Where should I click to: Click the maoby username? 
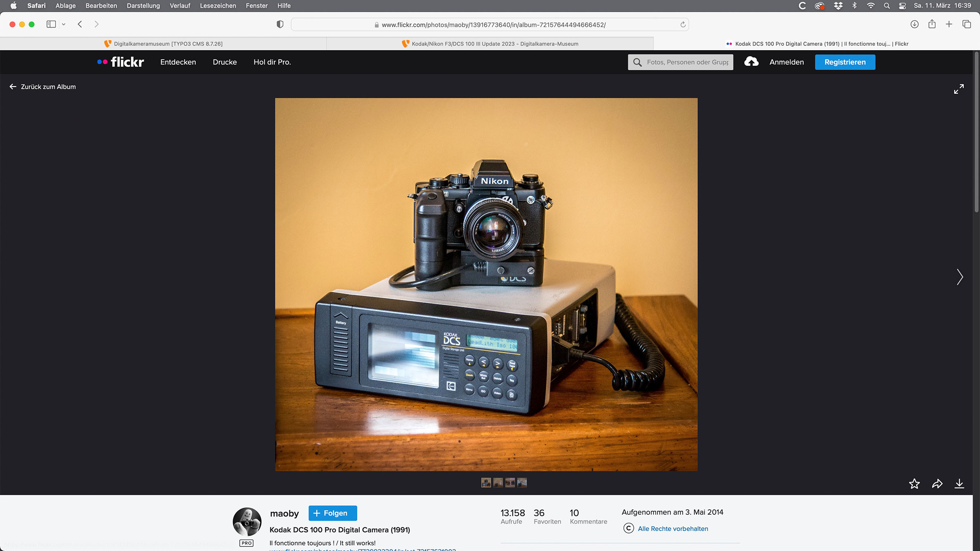pos(284,513)
